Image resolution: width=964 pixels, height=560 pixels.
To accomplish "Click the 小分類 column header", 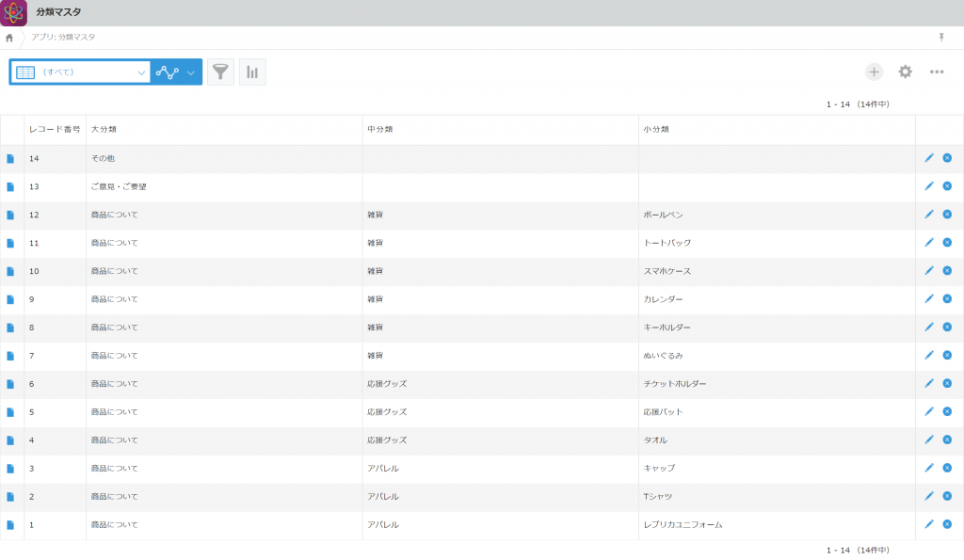I will click(x=656, y=130).
